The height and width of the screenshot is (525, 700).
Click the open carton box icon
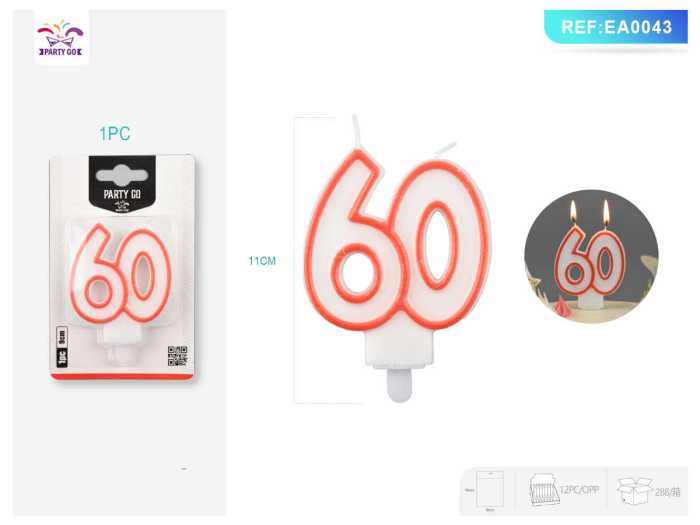point(634,491)
